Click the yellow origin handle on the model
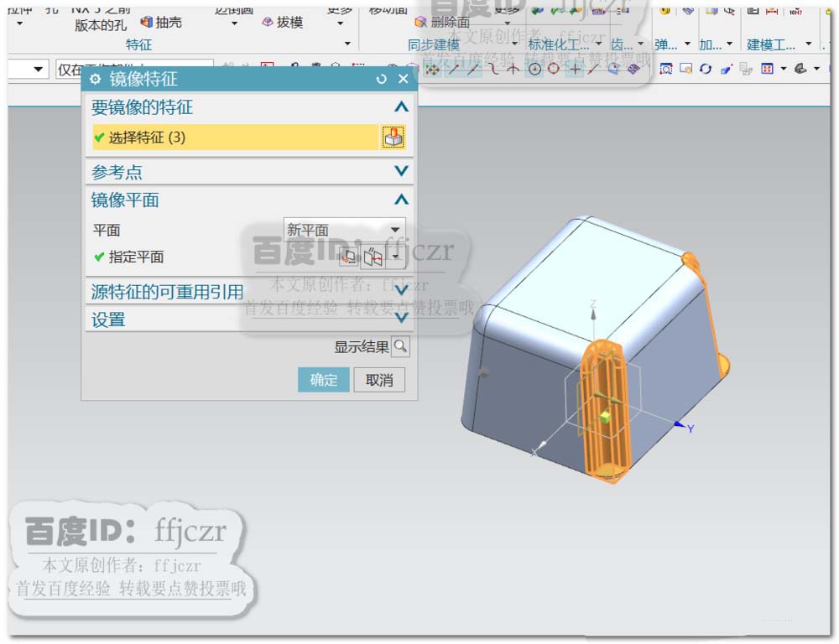The height and width of the screenshot is (644, 839). click(606, 417)
